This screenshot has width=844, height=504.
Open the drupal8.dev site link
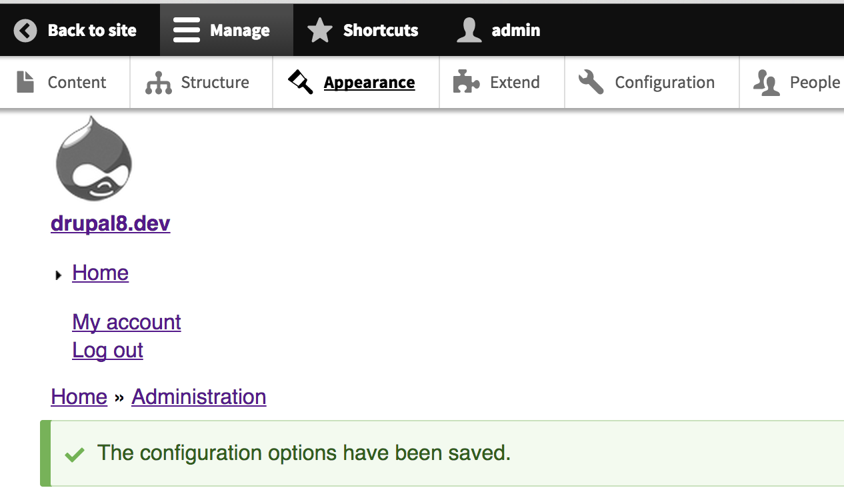click(110, 223)
